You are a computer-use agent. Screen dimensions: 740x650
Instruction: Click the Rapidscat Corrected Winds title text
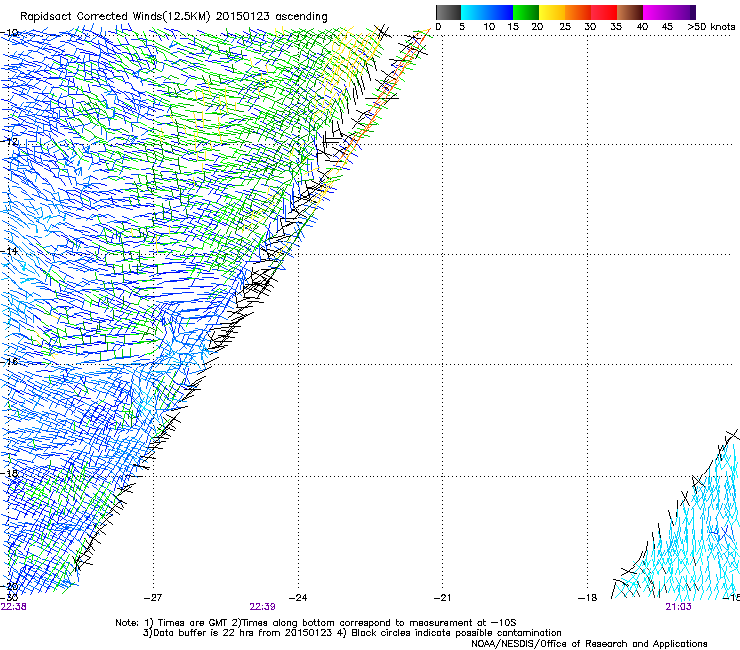click(174, 17)
